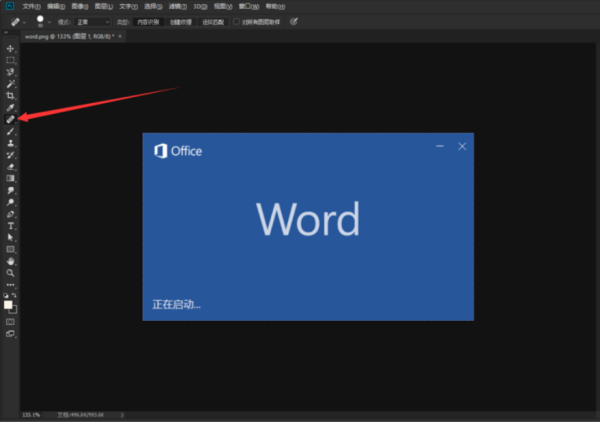The height and width of the screenshot is (422, 600).
Task: Open the 图像 menu
Action: pyautogui.click(x=80, y=7)
